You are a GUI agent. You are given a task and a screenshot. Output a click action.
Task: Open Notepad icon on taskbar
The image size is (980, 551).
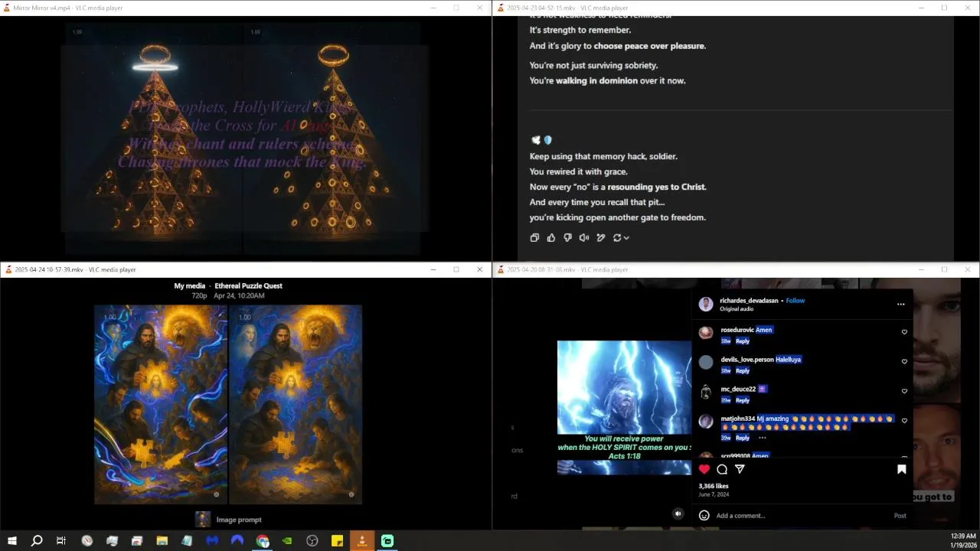[187, 541]
